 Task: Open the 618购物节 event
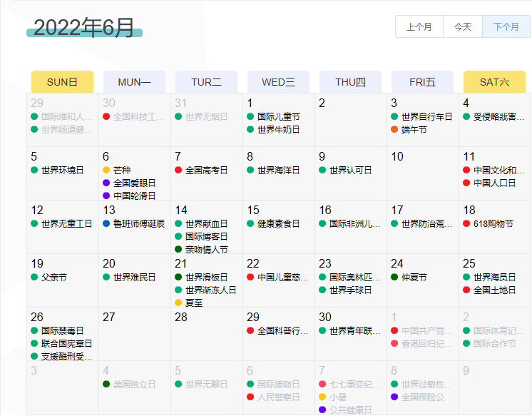(x=488, y=224)
